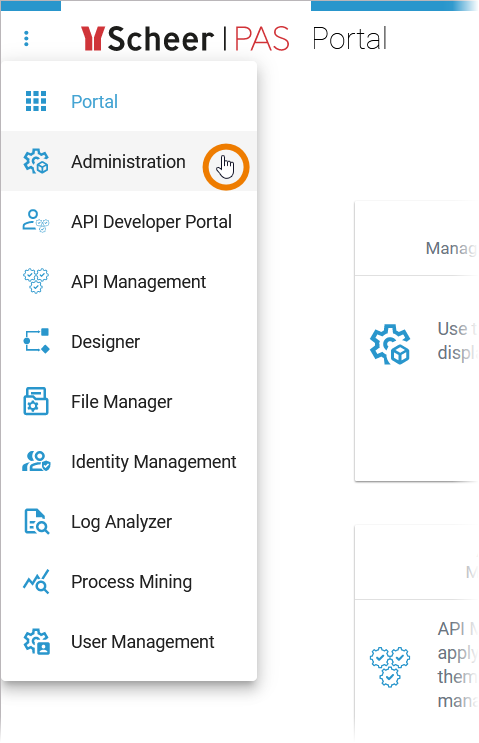Screen dimensions: 479x743
Task: Click the Process Mining chart icon
Action: point(36,581)
